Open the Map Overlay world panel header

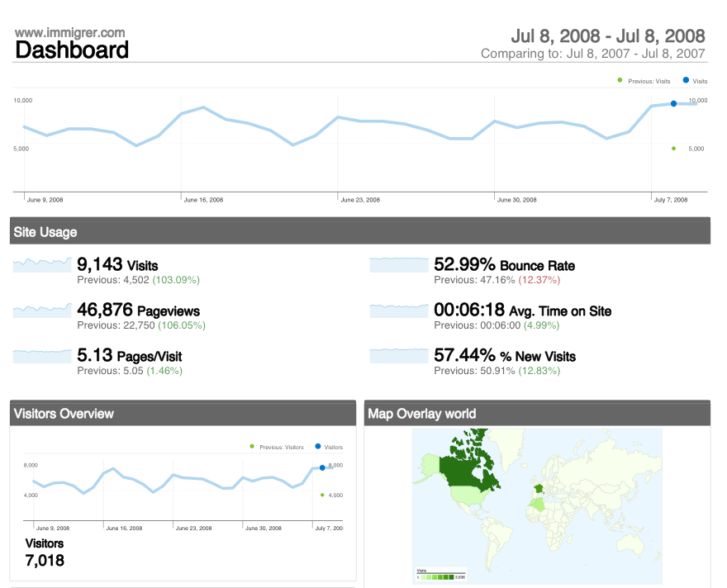[x=537, y=413]
